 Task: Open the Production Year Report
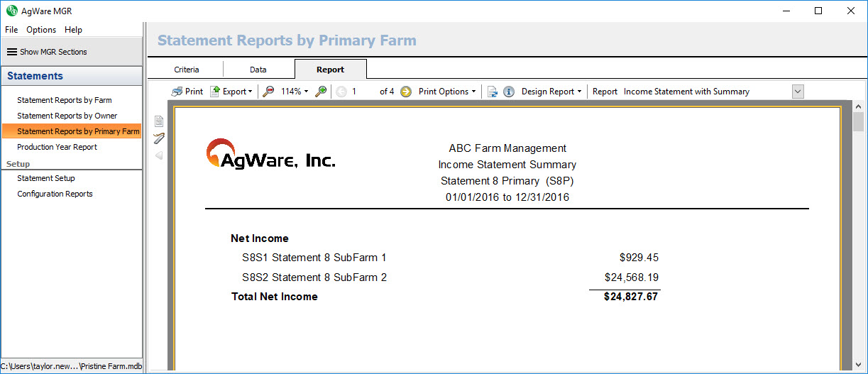click(x=57, y=147)
